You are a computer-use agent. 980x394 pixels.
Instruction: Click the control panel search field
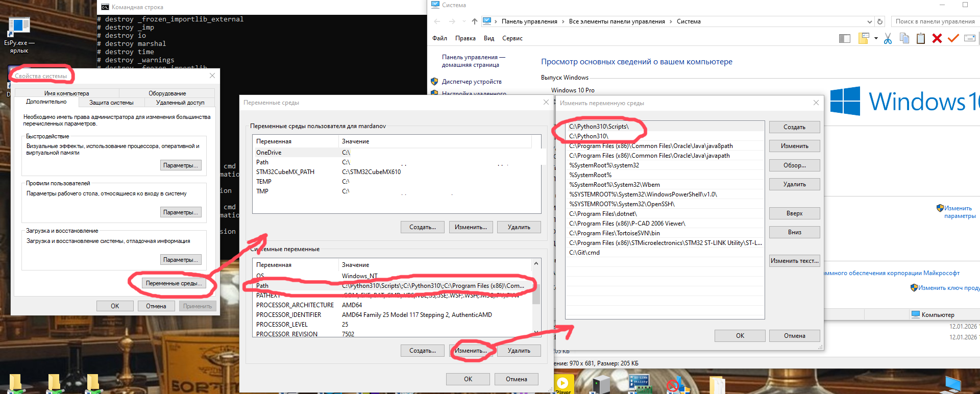(x=935, y=21)
